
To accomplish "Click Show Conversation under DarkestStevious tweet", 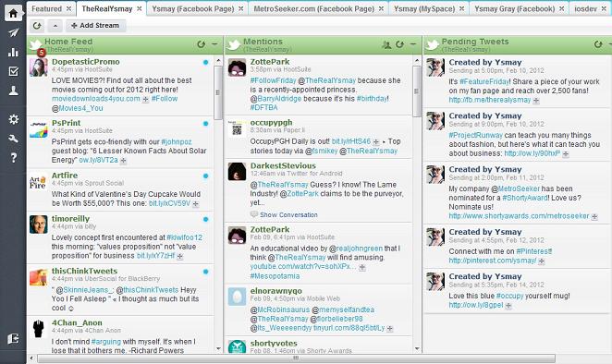I will [x=288, y=214].
